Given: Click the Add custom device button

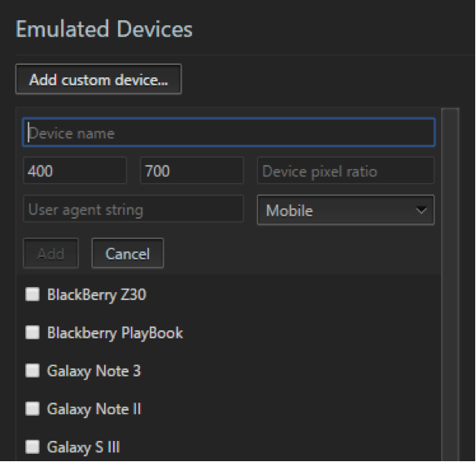Looking at the screenshot, I should (98, 79).
